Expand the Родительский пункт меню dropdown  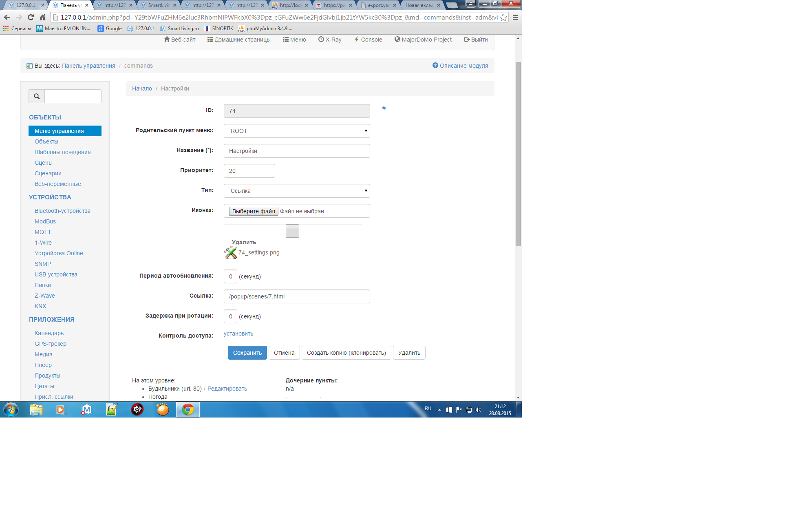tap(297, 131)
